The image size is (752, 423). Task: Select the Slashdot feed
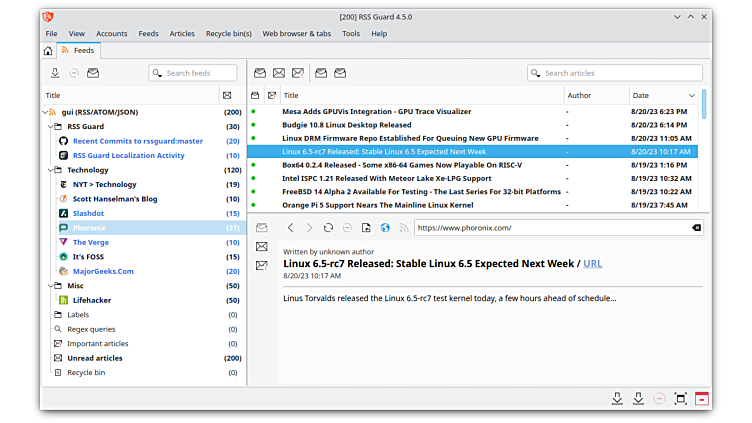(x=91, y=213)
